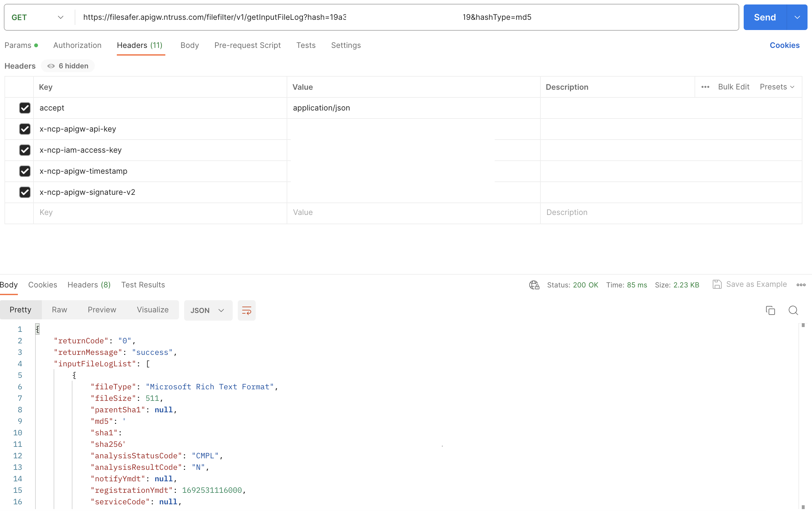
Task: Switch to the Authorization tab
Action: point(77,45)
